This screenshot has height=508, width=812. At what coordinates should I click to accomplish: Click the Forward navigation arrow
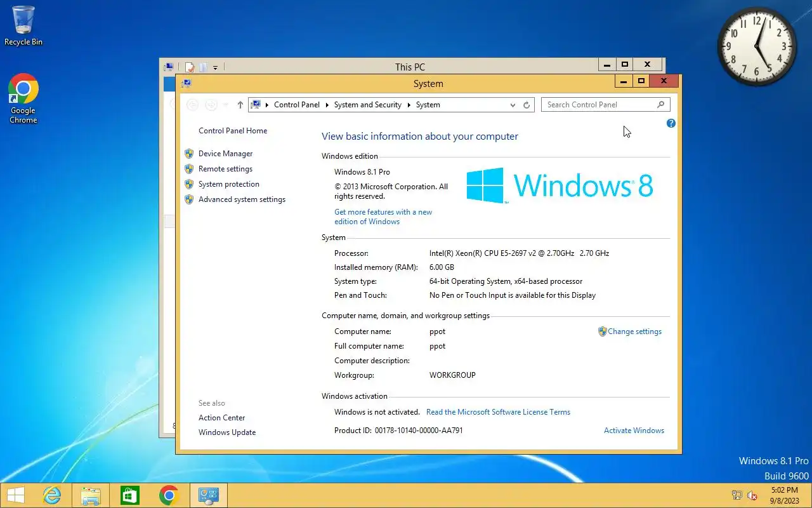[211, 105]
